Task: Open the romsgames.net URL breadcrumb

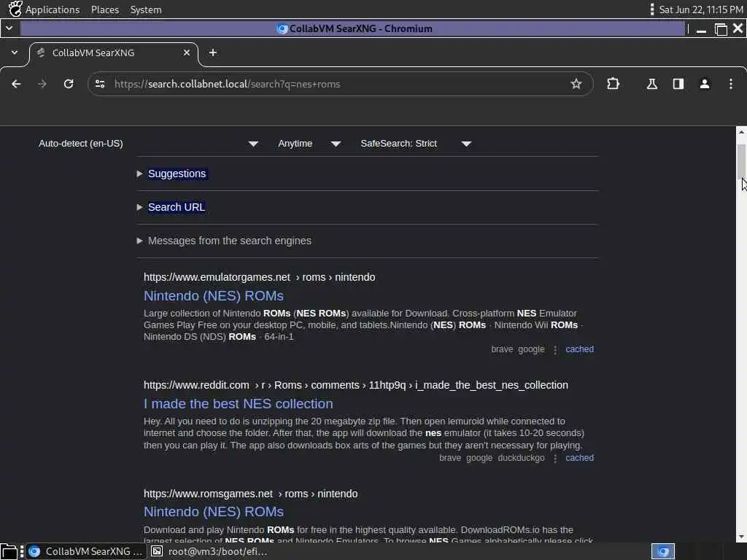Action: click(x=251, y=494)
